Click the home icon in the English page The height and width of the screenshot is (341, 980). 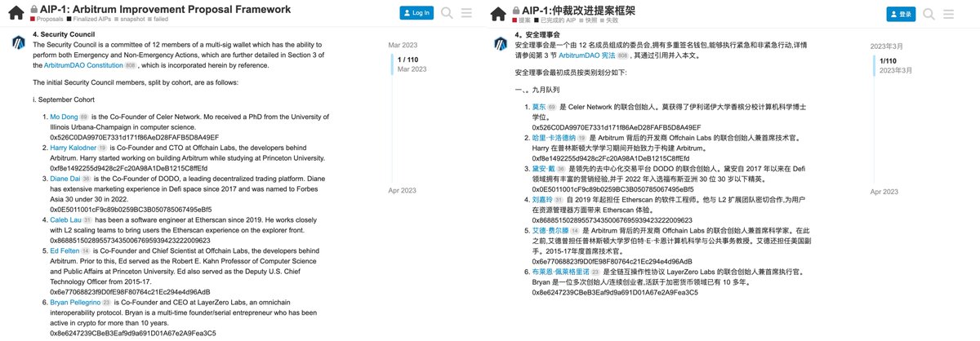(16, 13)
